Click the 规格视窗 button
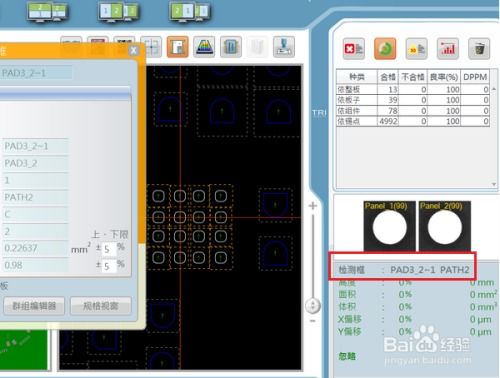 (100, 306)
